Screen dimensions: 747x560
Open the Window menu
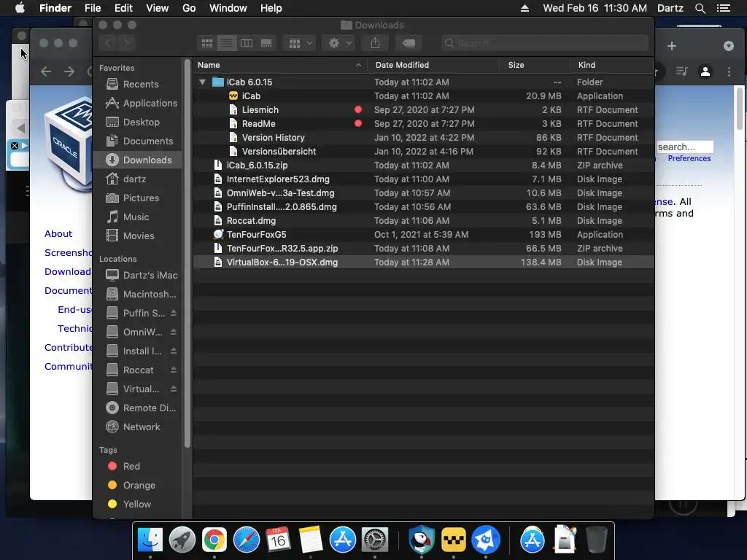228,8
